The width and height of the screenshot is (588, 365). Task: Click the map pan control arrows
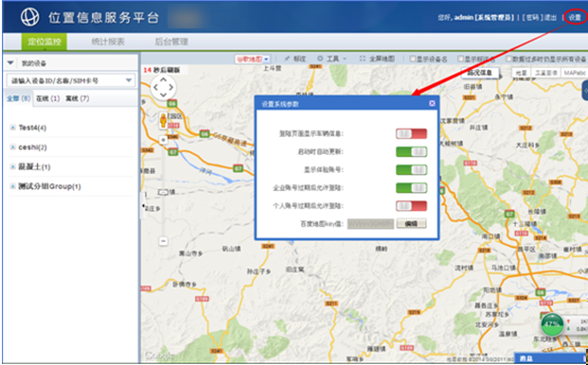click(x=163, y=87)
